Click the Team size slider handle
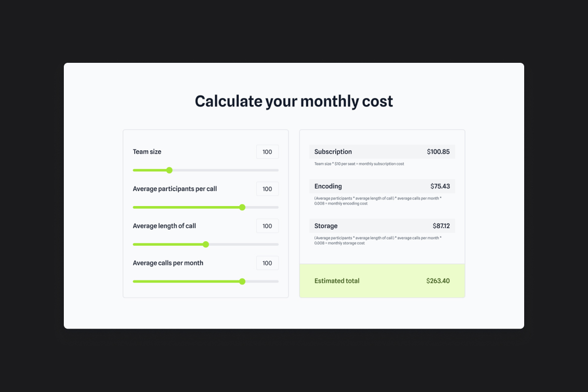This screenshot has height=392, width=588. click(169, 170)
